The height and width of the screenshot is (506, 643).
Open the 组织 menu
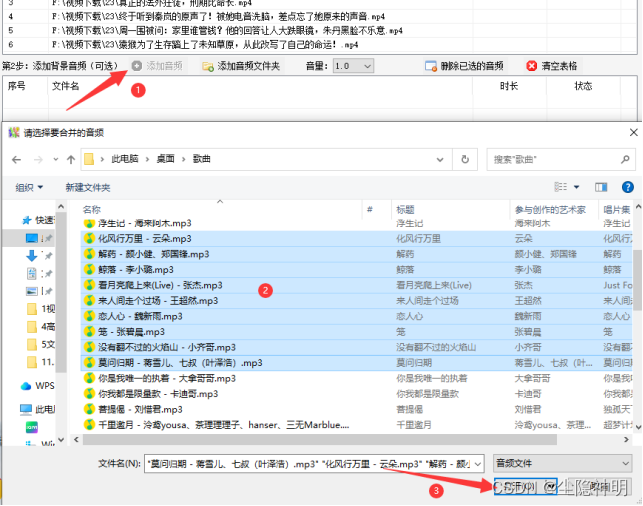29,187
